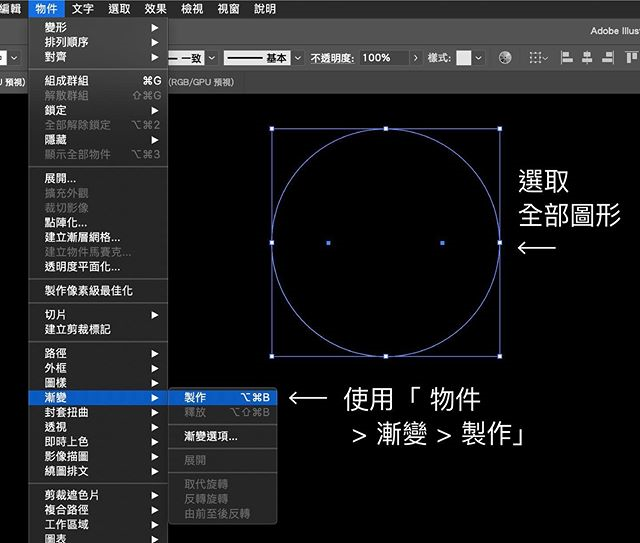Open the opacity slider arrow
The width and height of the screenshot is (640, 543).
[415, 58]
